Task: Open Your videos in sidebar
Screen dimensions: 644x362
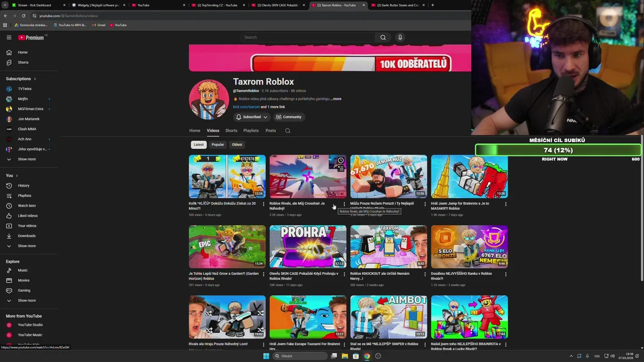Action: coord(27,226)
